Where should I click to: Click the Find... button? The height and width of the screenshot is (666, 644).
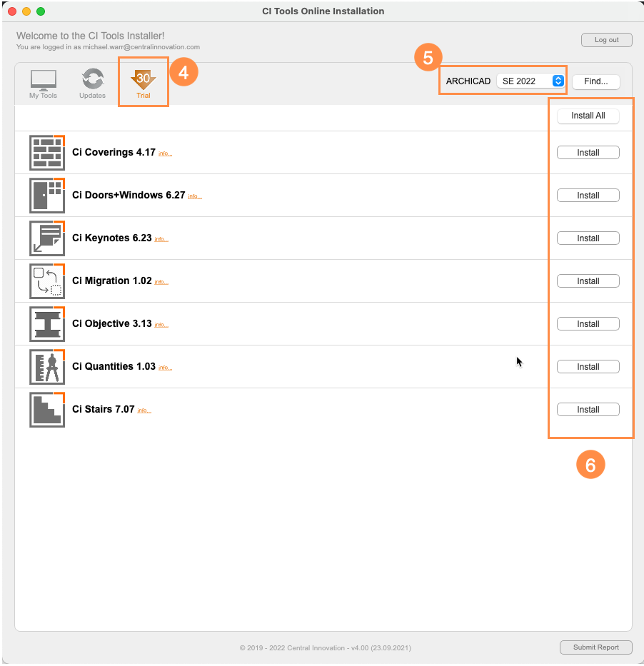(595, 81)
